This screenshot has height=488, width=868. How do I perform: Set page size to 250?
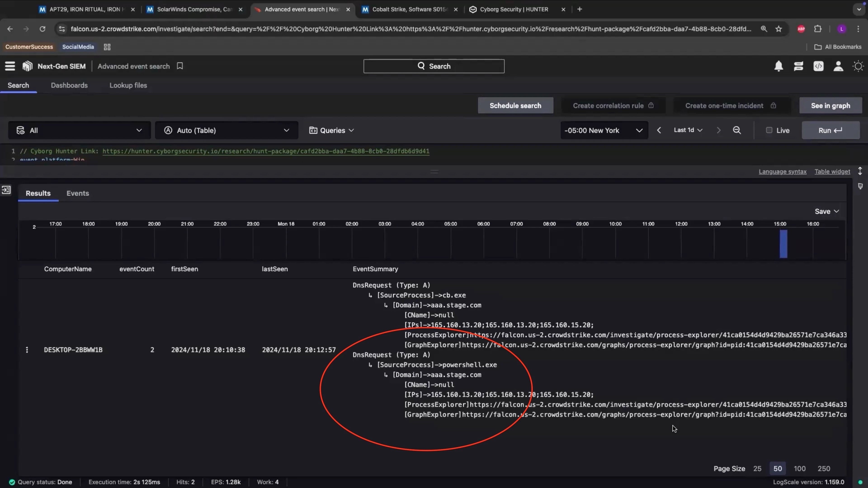click(824, 469)
